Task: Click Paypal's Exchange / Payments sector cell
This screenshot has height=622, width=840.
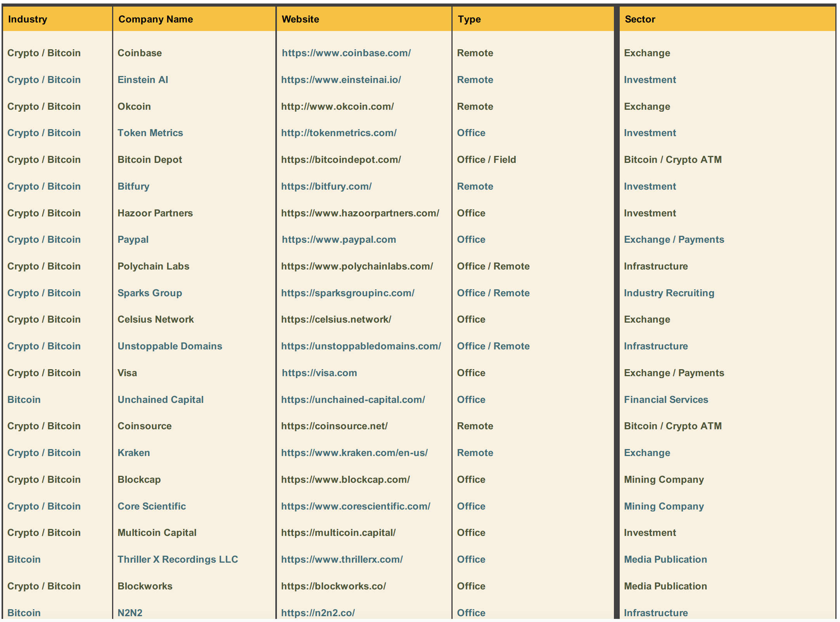Action: pos(674,239)
